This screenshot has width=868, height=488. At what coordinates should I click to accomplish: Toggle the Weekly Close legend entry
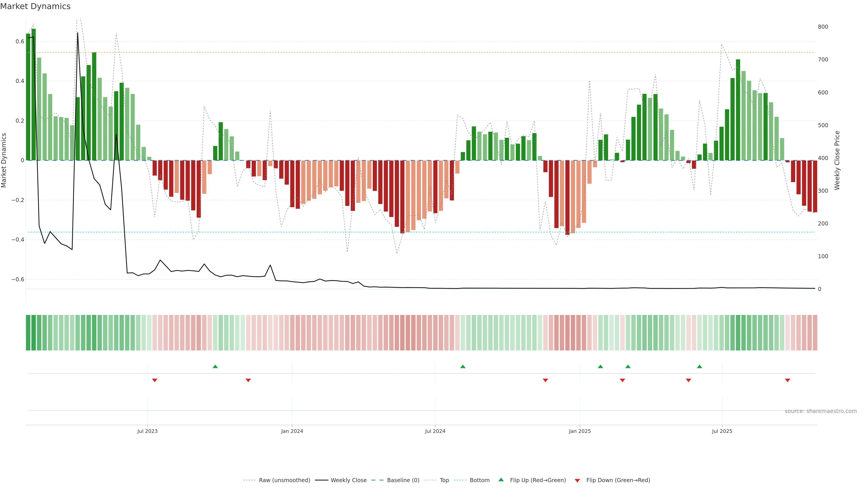tap(348, 480)
